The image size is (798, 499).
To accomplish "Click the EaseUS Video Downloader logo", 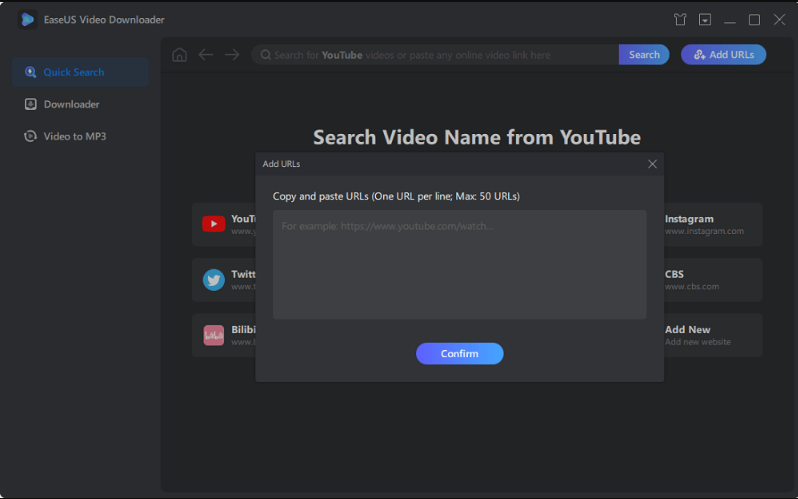I will point(28,20).
